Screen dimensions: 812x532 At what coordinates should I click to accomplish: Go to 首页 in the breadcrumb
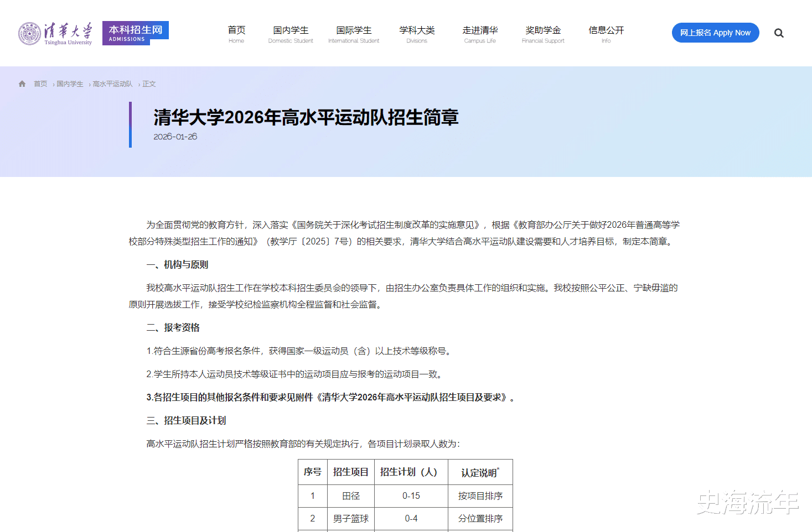click(x=40, y=84)
